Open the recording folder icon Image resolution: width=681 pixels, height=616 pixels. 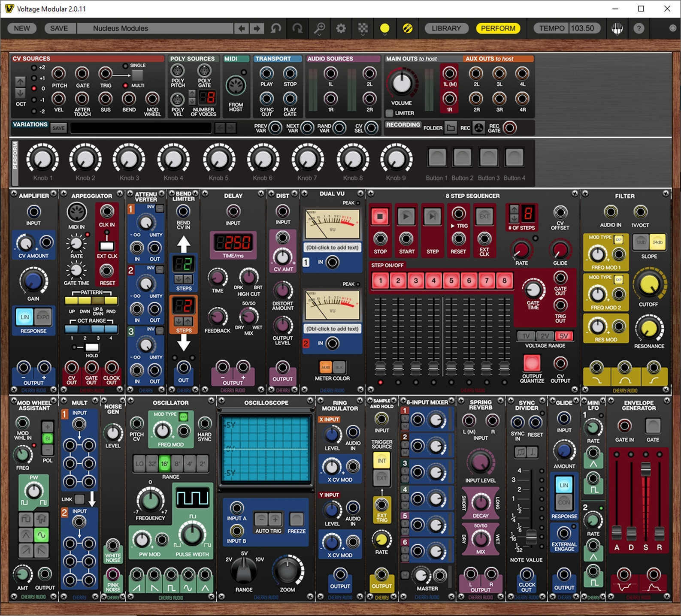coord(451,128)
